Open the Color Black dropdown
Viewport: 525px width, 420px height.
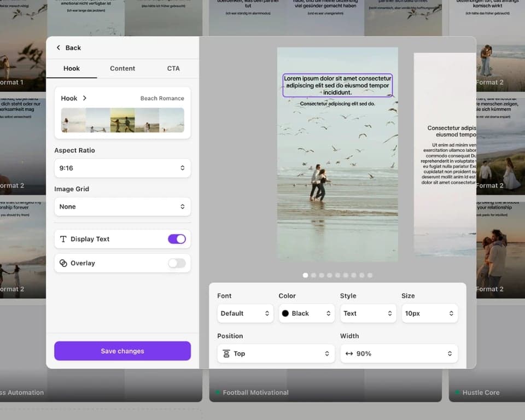[306, 313]
